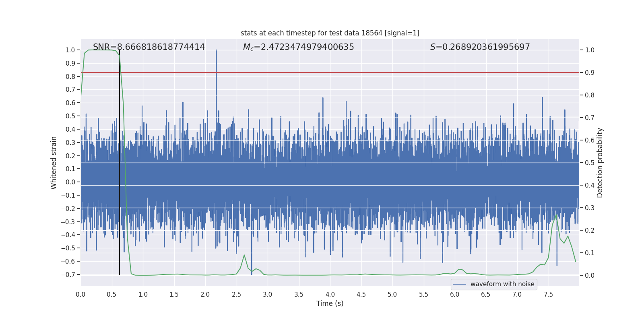Click the green curve's peak near 7.6 seconds

[556, 216]
